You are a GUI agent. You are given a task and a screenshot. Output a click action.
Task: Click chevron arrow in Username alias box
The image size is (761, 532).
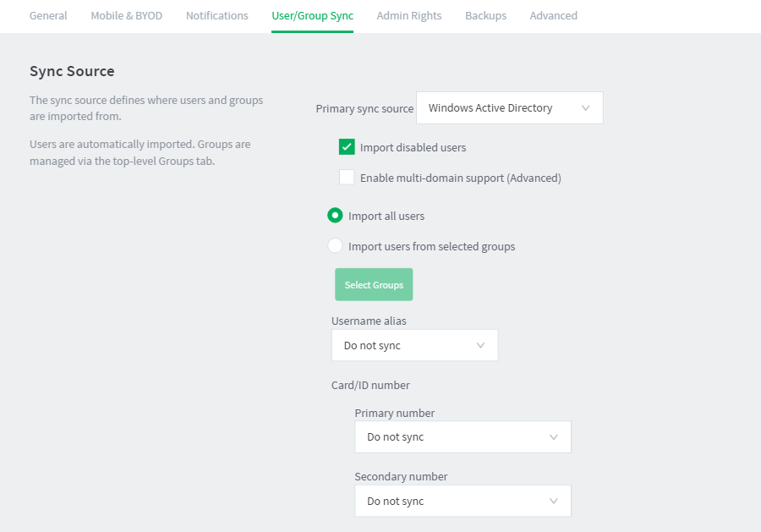pyautogui.click(x=480, y=345)
